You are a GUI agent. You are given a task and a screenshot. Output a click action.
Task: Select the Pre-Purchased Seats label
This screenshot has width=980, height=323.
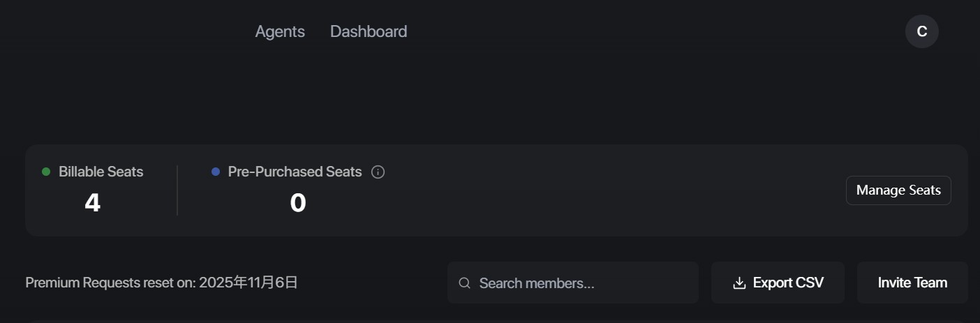tap(295, 172)
